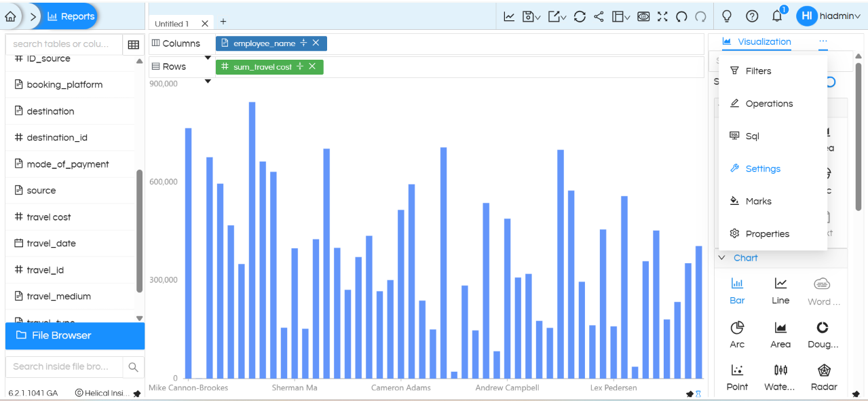Click the search tables or columns field
The height and width of the screenshot is (401, 868).
(x=64, y=43)
